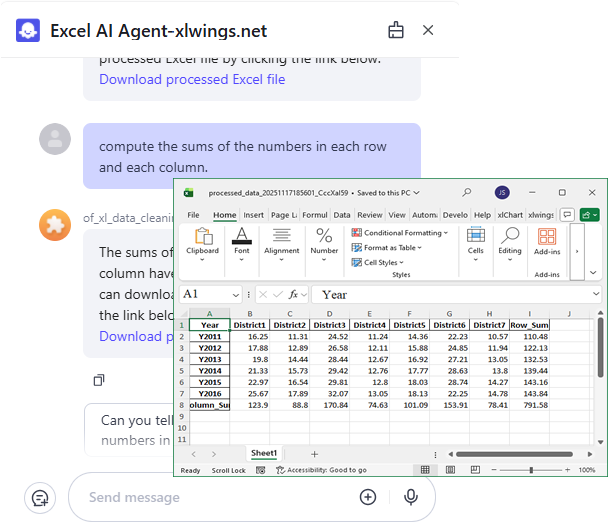
Task: Switch to the Insert ribbon tab
Action: point(253,215)
